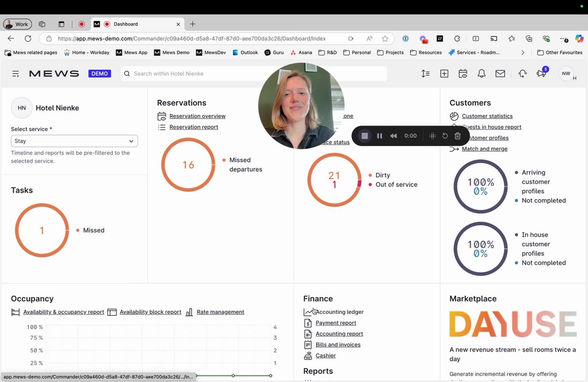Open the calendar overview icon in the header

(x=463, y=74)
